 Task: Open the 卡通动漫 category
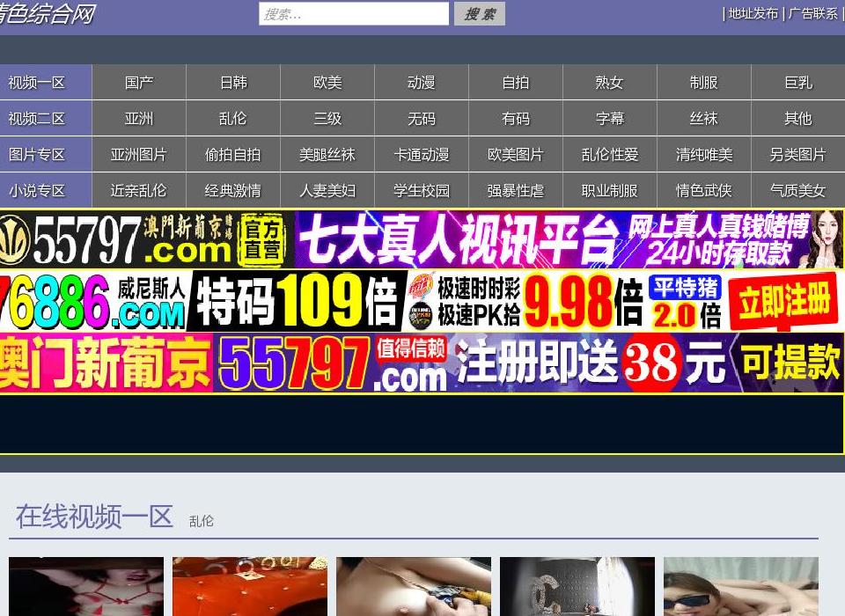[x=422, y=154]
